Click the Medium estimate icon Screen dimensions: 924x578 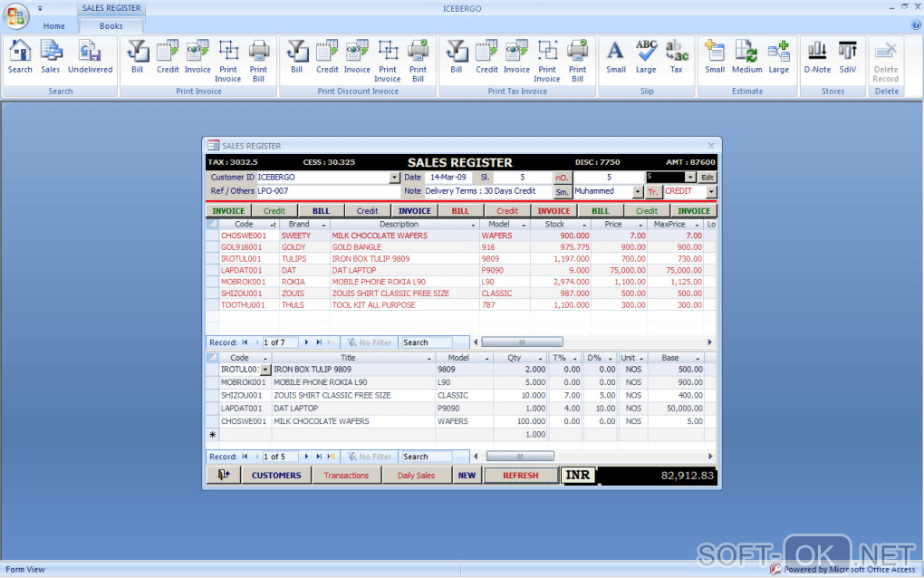click(x=746, y=57)
